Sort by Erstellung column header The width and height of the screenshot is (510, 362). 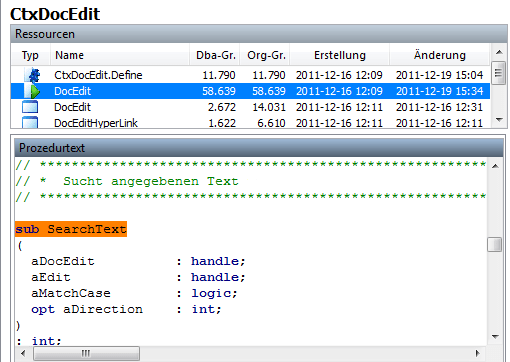[x=340, y=55]
